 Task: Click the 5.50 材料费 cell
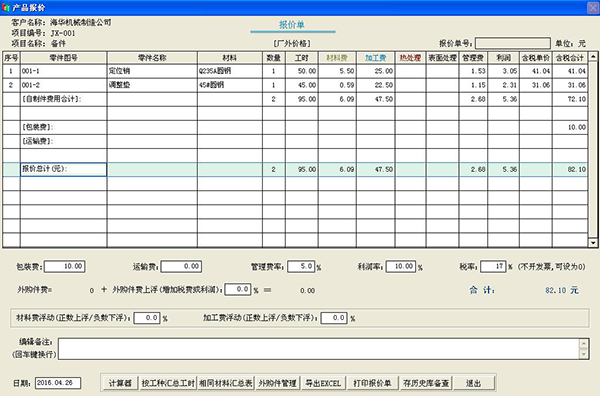[x=337, y=71]
